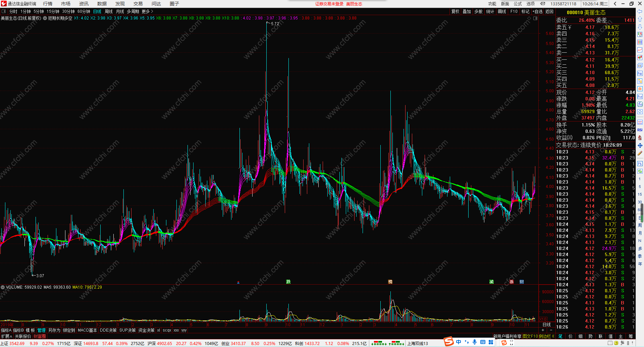Toggle the circle button beside VOLUME label
Viewport: 644px width, 347px height.
[x=3, y=287]
